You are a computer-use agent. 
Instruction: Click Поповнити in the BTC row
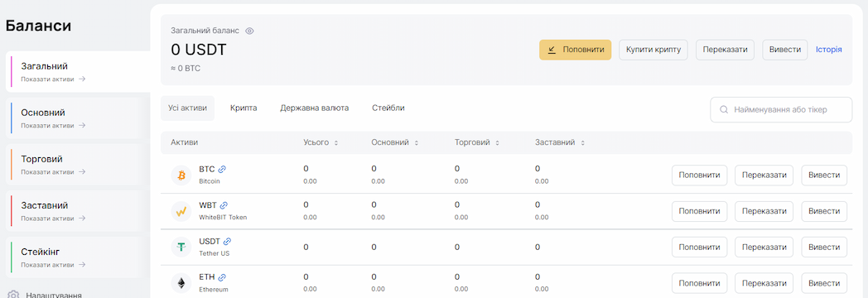pyautogui.click(x=699, y=175)
